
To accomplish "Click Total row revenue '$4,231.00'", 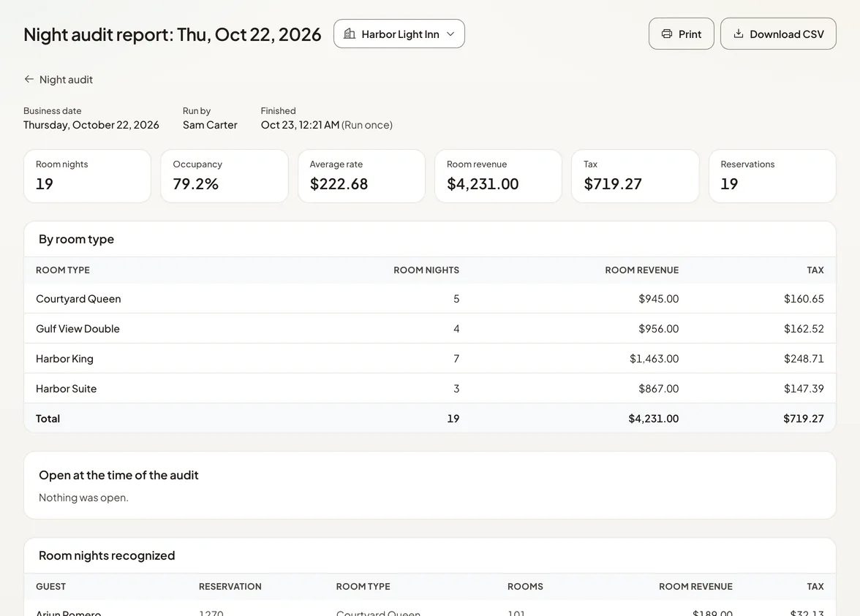I will [x=654, y=419].
